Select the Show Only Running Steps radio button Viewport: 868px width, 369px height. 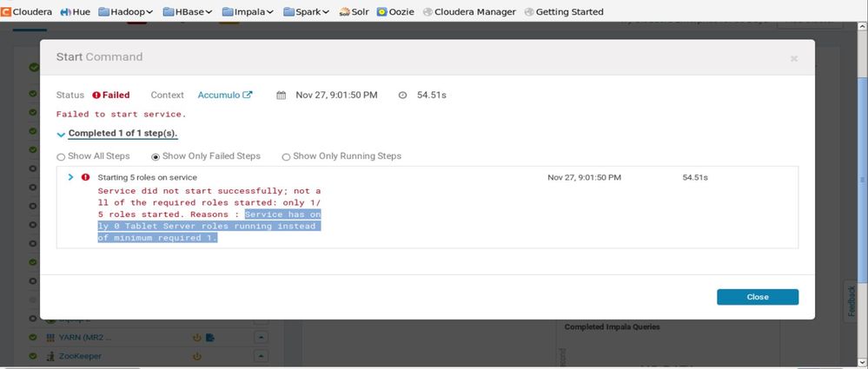[x=286, y=156]
